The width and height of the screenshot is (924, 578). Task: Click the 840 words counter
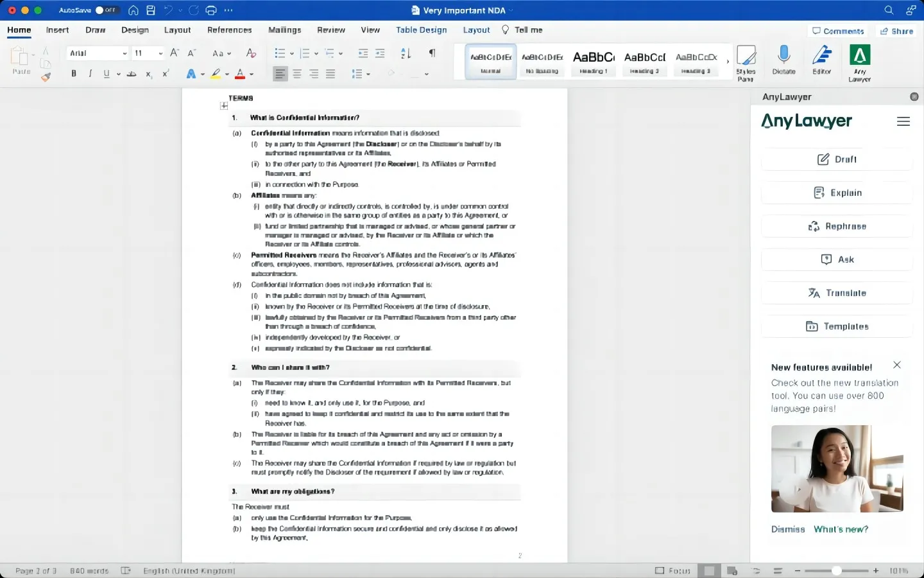89,571
